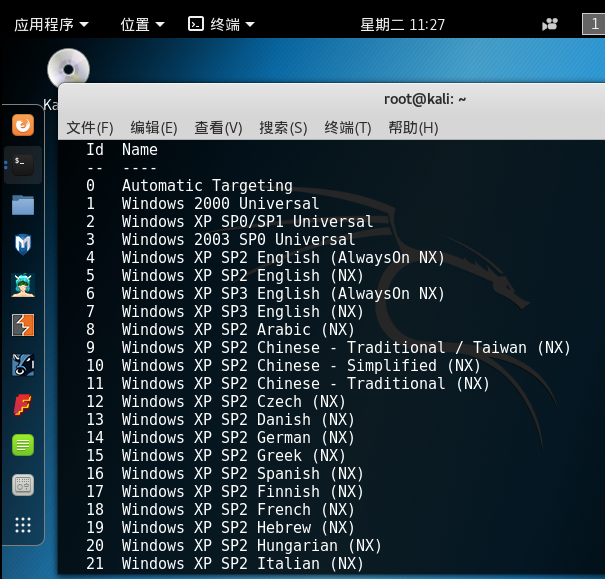Screen dimensions: 605x579
Task: Open the 终端 app menu dropdown
Action: 232,24
